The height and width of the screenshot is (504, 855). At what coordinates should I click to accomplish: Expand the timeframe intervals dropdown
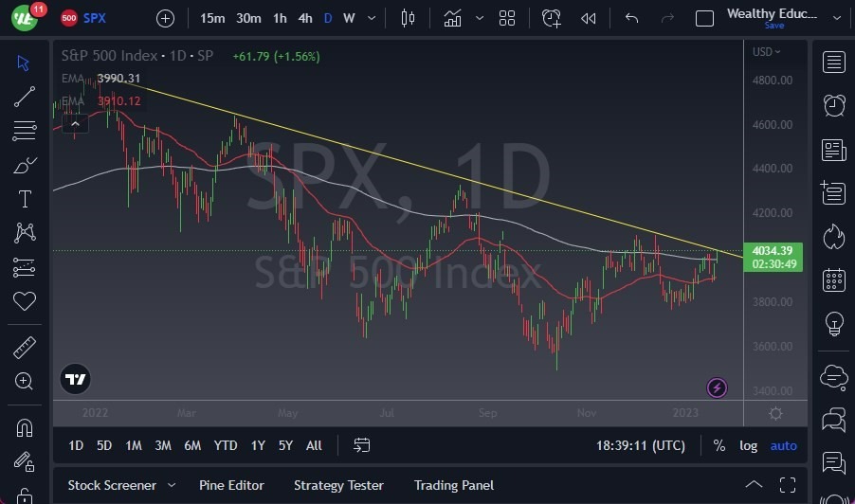click(372, 19)
